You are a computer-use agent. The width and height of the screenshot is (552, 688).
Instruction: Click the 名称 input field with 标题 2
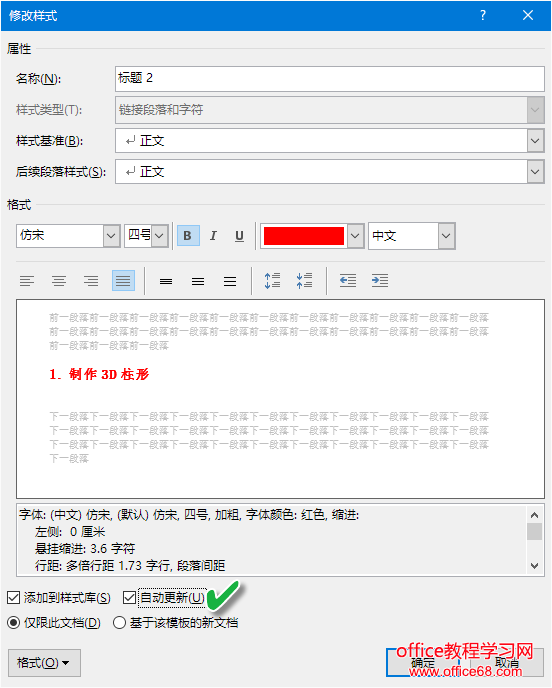(x=330, y=79)
